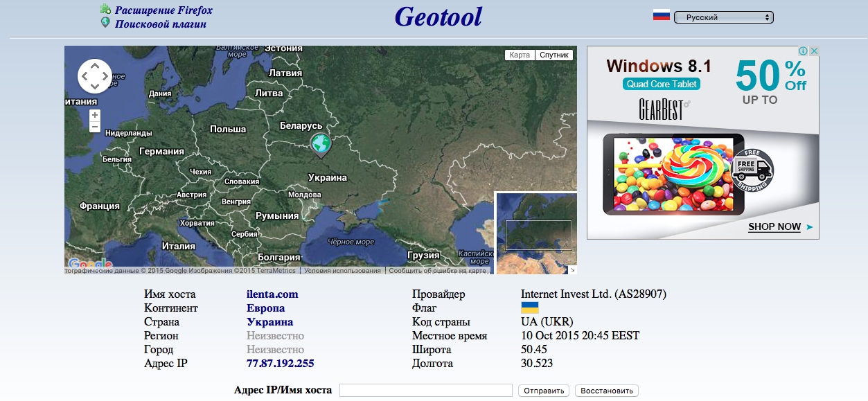Switch map to Спутник view

(554, 55)
